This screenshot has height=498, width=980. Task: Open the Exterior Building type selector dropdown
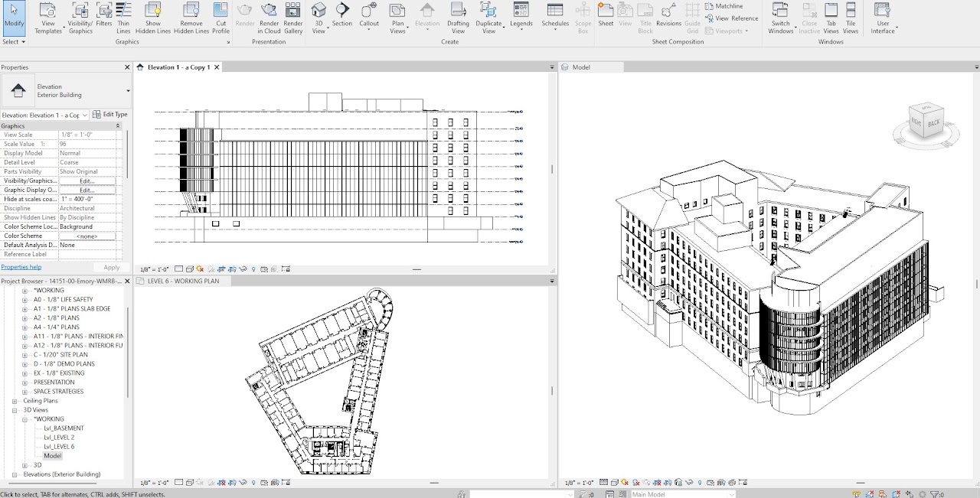tap(128, 91)
